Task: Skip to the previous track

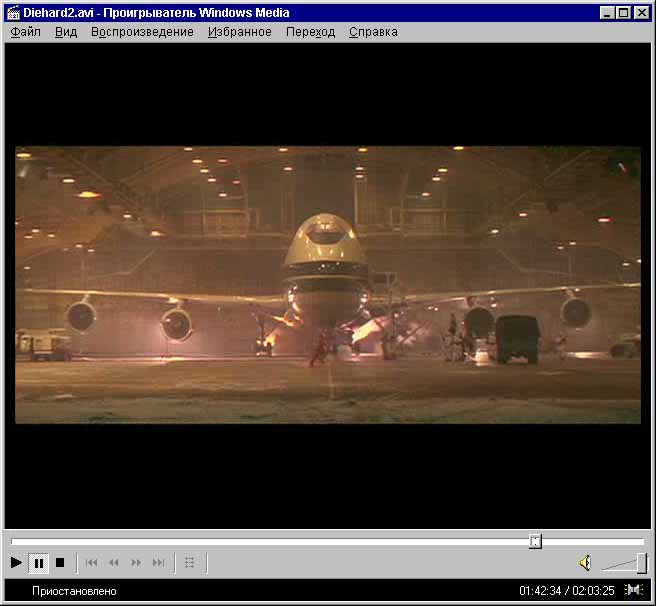Action: coord(92,563)
